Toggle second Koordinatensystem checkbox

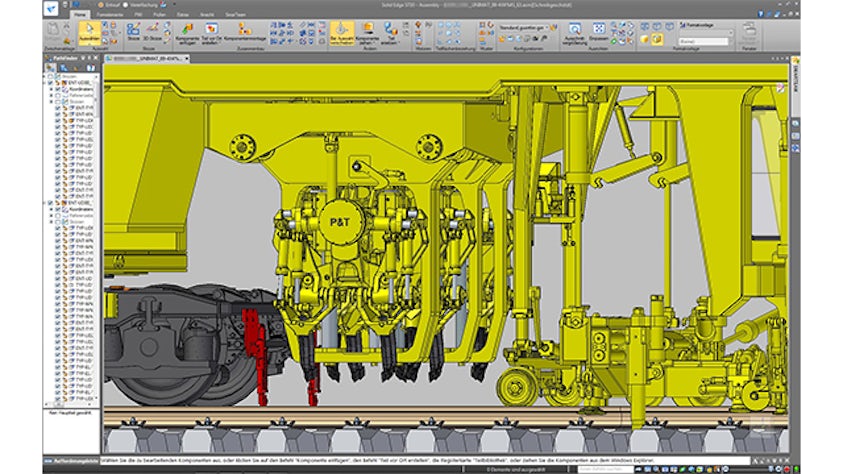(58, 209)
